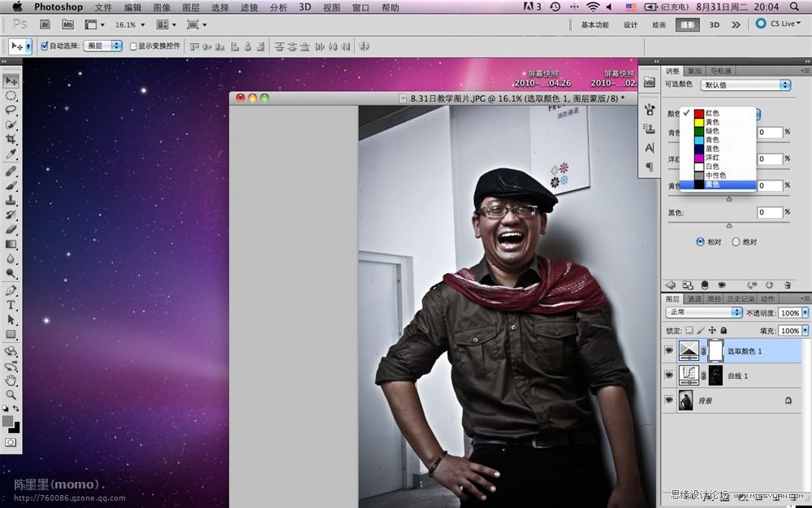Screen dimensions: 812x508
Task: Open the 填充 fill dropdown arrow
Action: click(x=806, y=330)
